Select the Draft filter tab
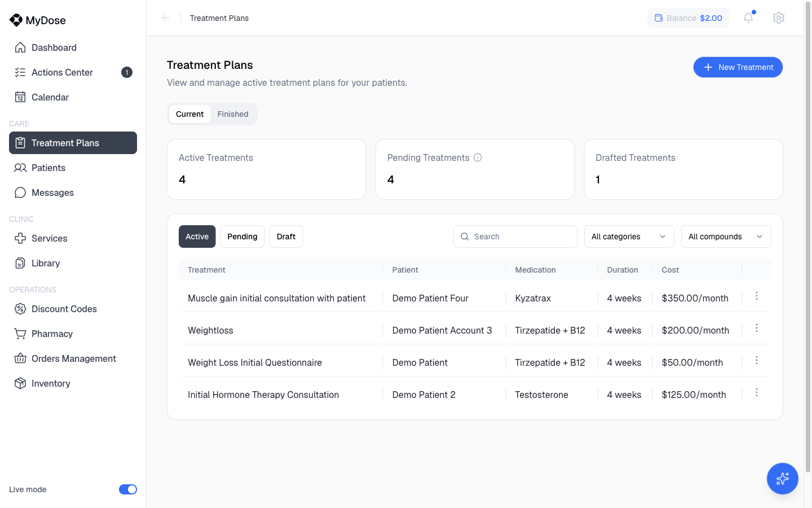The width and height of the screenshot is (812, 508). point(286,237)
